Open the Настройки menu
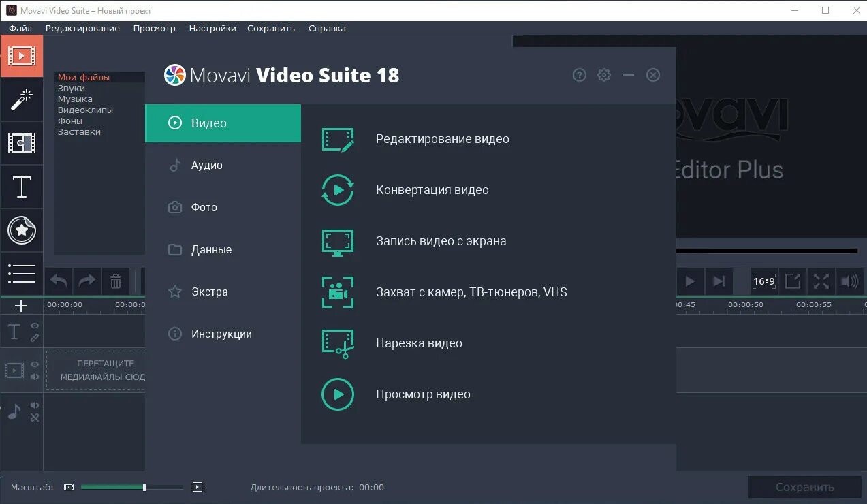Screen dimensions: 867x504 (212, 29)
